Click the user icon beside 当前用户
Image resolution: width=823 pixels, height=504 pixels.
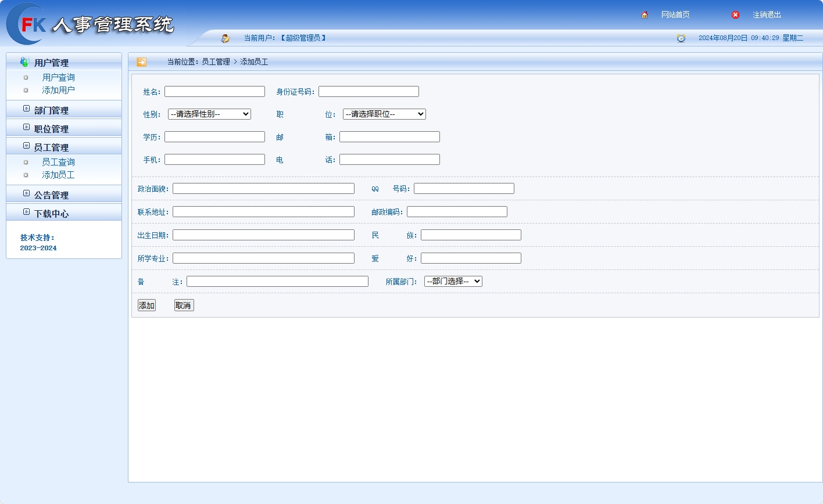(x=226, y=38)
